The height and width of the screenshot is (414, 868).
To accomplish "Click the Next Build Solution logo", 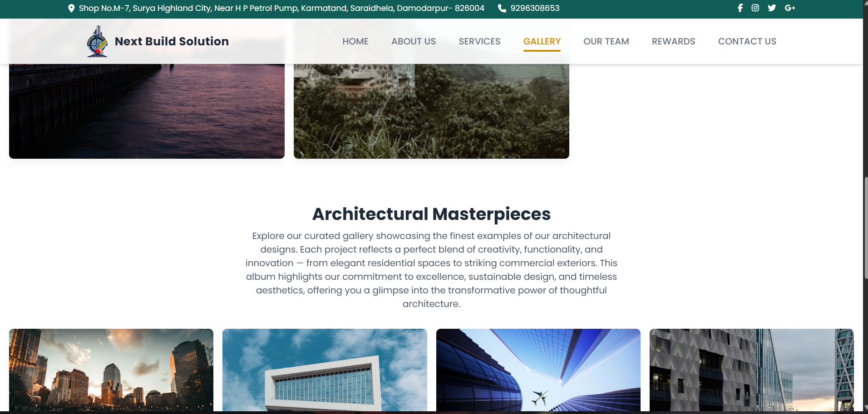I will (x=97, y=41).
